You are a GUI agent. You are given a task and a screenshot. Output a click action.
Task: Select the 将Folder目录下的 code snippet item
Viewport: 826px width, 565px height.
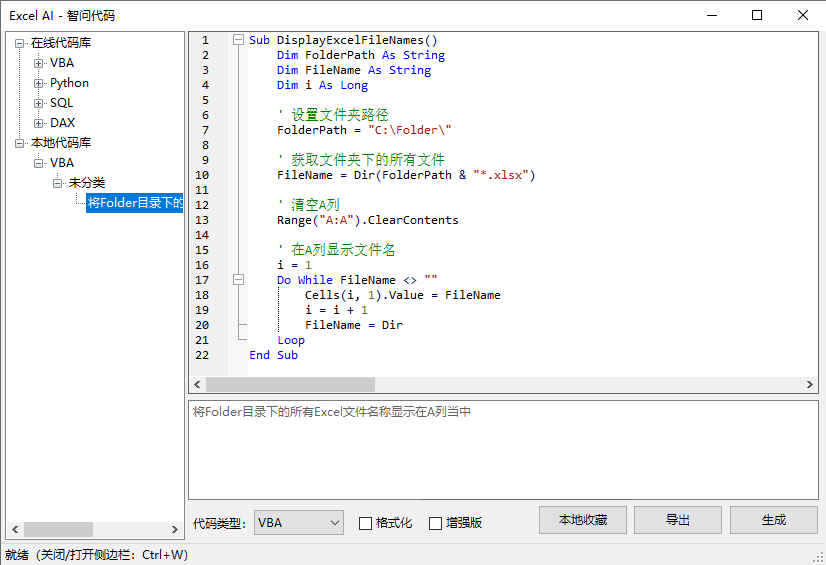(135, 203)
